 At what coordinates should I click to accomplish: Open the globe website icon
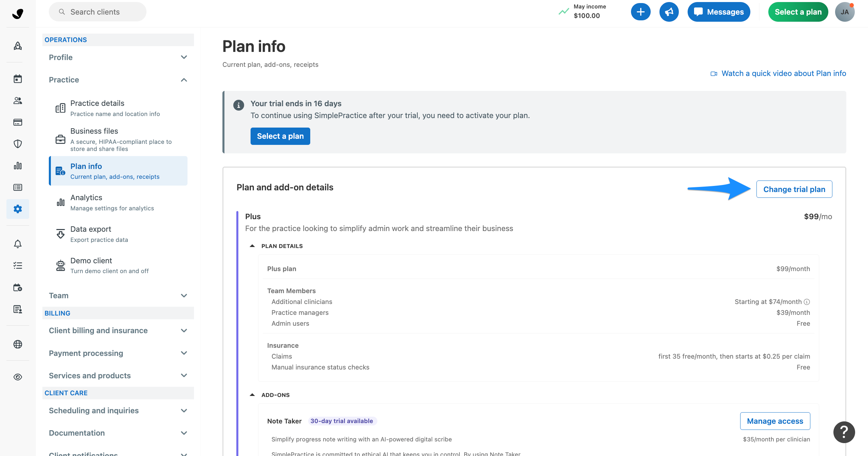point(18,344)
